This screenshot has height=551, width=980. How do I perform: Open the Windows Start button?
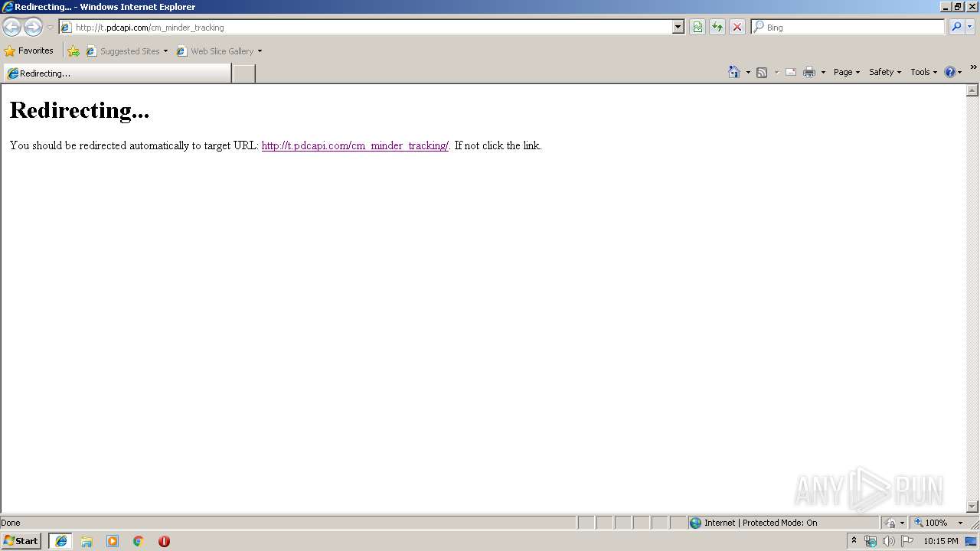pyautogui.click(x=21, y=541)
